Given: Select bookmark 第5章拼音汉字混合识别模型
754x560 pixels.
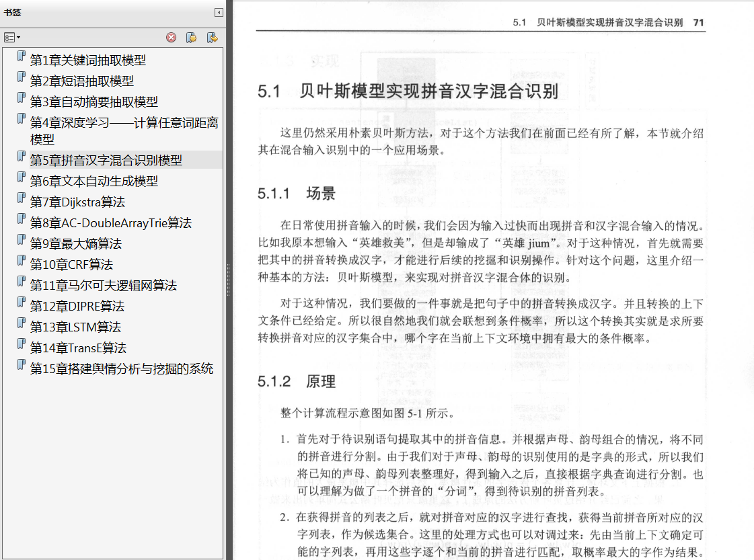Looking at the screenshot, I should [106, 160].
